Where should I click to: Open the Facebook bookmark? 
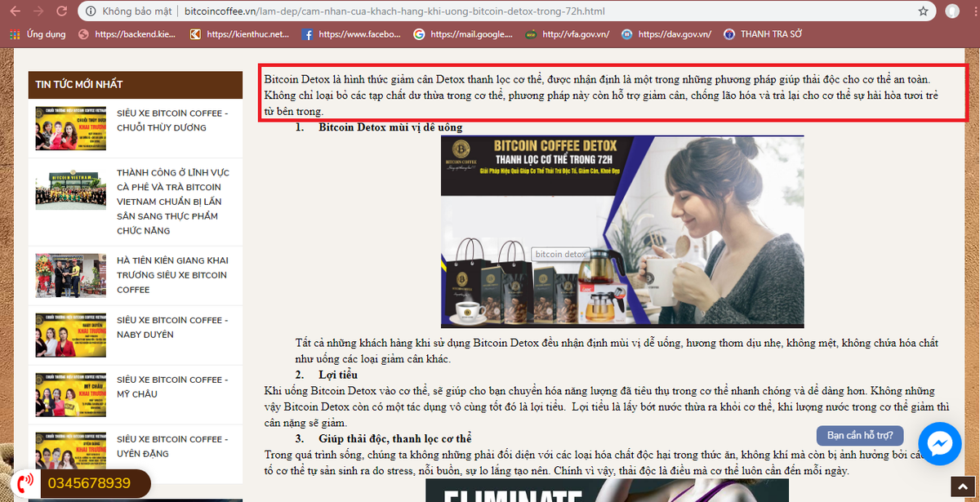(352, 34)
